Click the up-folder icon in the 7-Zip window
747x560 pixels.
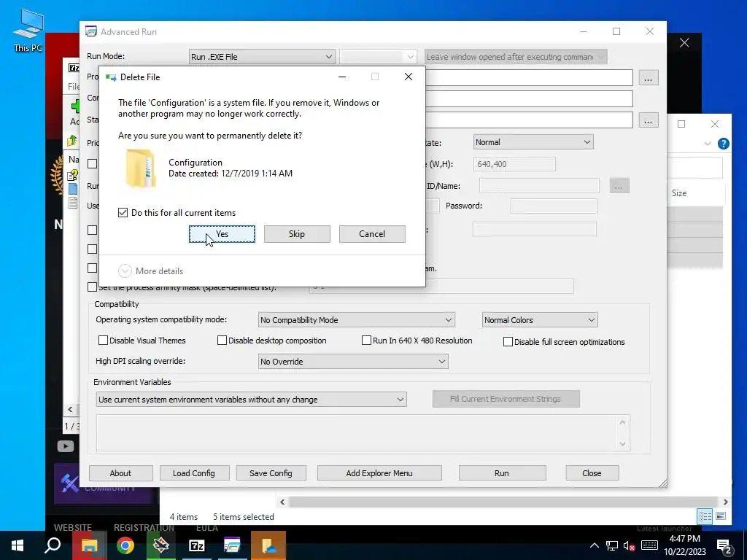coord(72,141)
